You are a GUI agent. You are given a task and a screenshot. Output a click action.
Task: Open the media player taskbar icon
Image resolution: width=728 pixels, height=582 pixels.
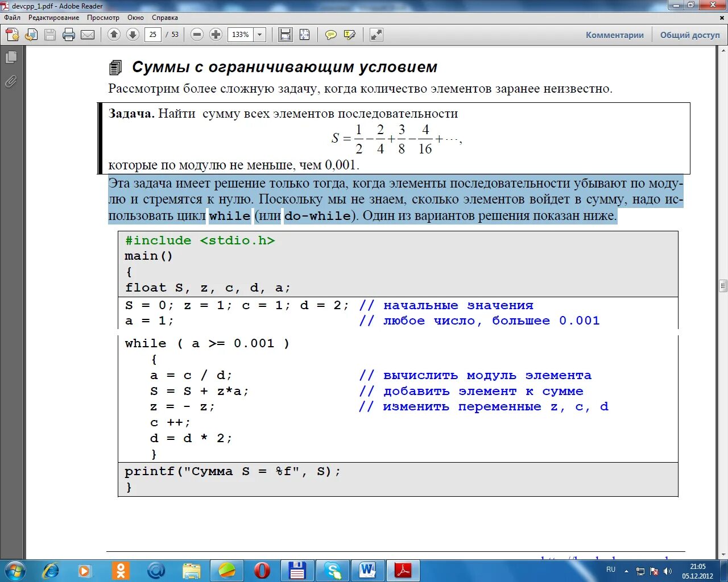click(x=85, y=570)
